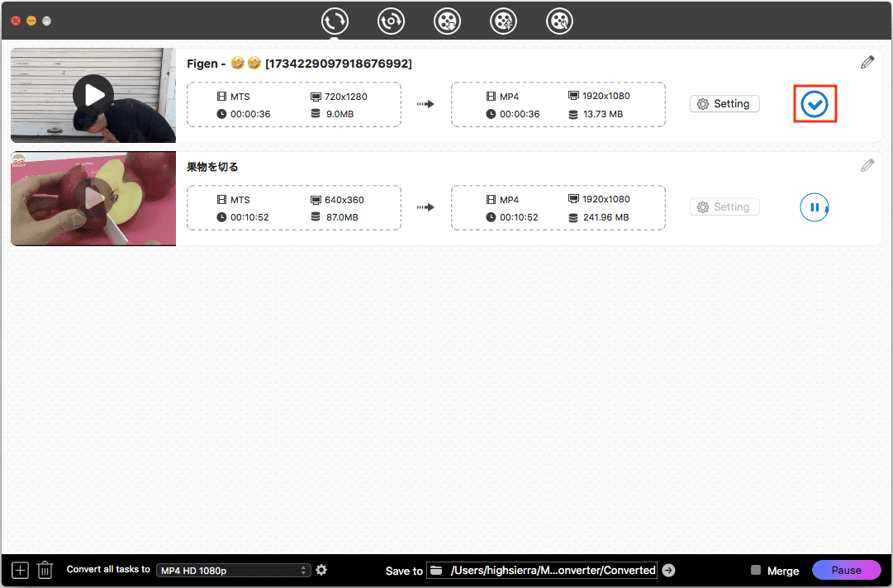
Task: Open the Convert tab icon in top bar
Action: 335,21
